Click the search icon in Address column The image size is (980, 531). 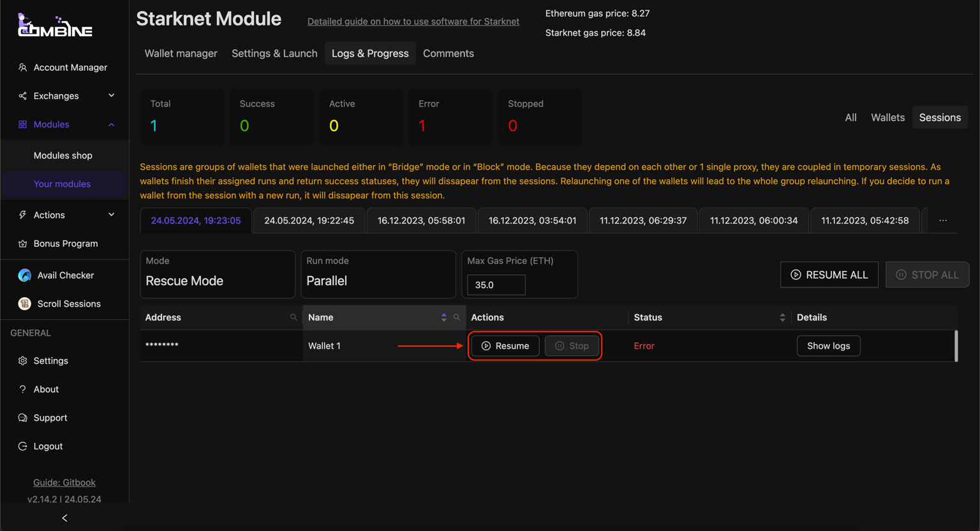[293, 317]
